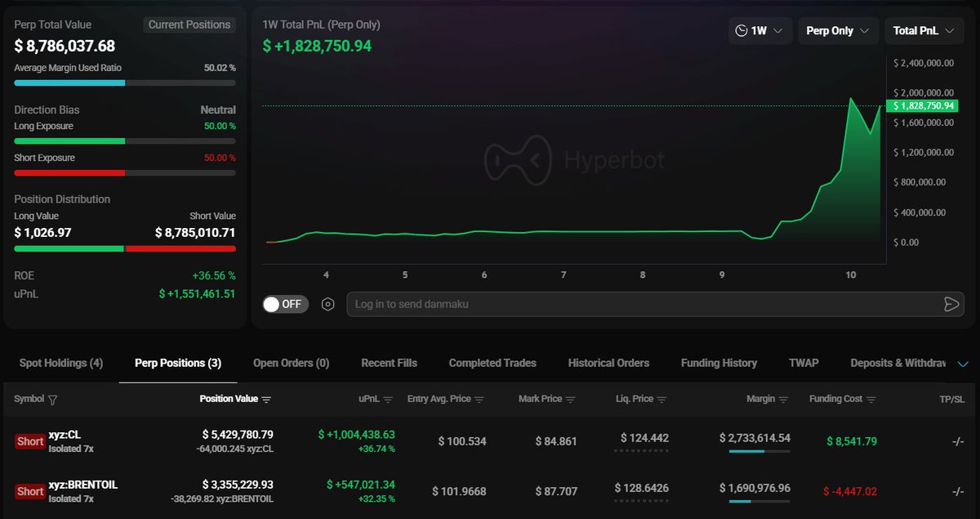
Task: View the Funding History tab
Action: [x=719, y=363]
